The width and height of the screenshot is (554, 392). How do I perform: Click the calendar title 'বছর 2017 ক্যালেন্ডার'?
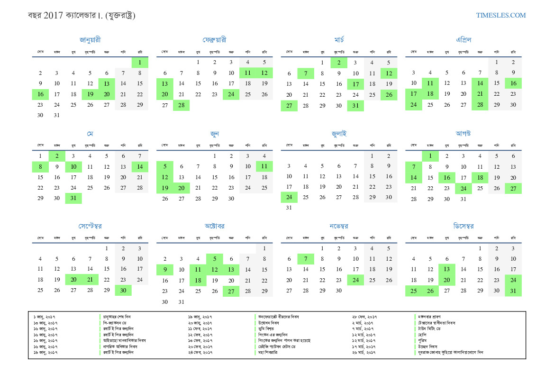click(82, 15)
